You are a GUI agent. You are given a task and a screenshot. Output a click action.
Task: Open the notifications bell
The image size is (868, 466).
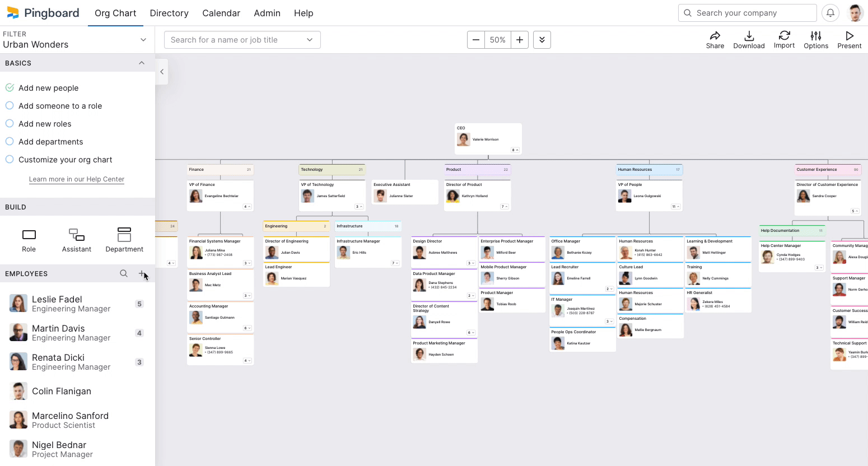(830, 13)
